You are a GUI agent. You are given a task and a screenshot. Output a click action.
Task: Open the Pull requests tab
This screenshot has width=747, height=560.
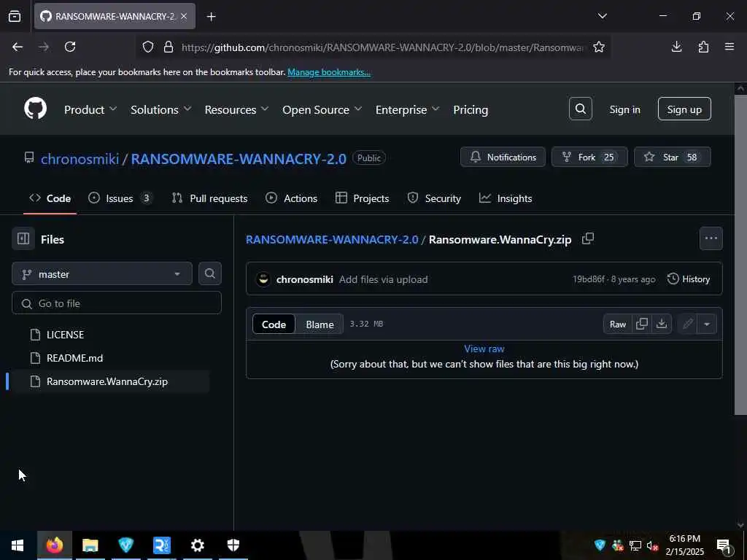pyautogui.click(x=209, y=198)
